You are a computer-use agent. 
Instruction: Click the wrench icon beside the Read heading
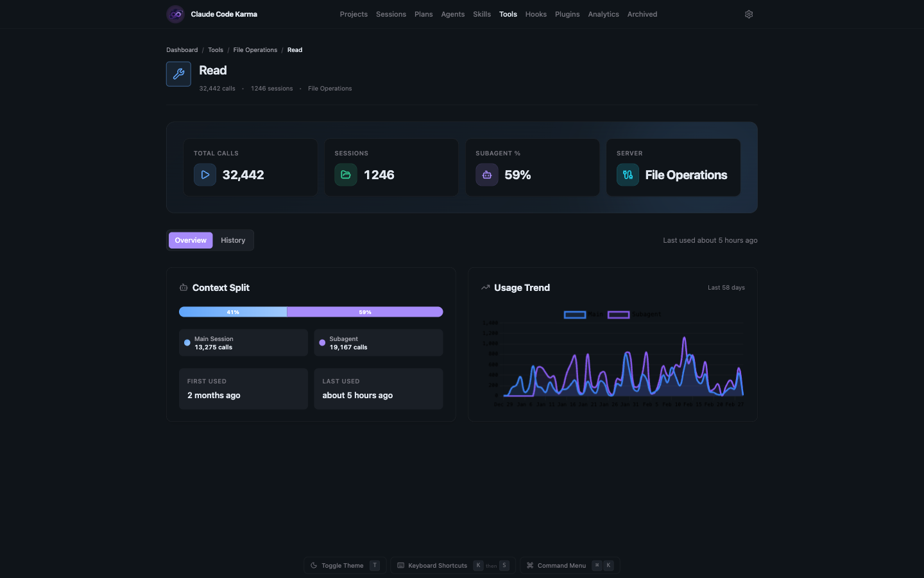178,74
